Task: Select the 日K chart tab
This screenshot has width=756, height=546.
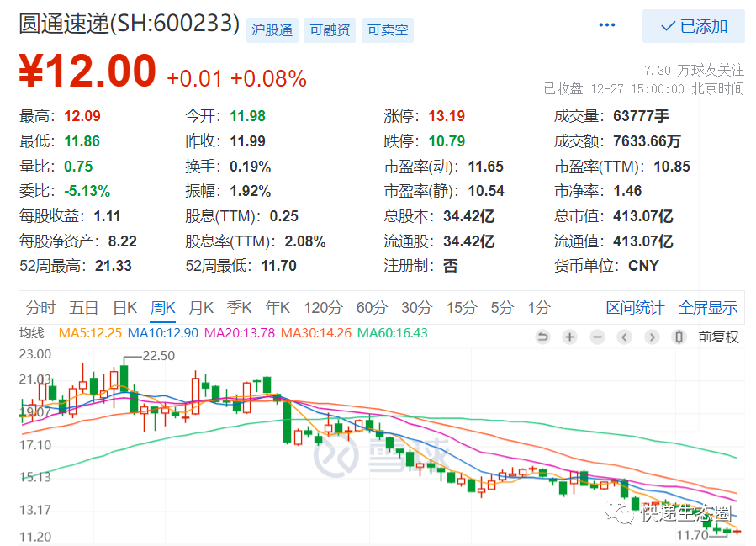Action: (x=124, y=307)
